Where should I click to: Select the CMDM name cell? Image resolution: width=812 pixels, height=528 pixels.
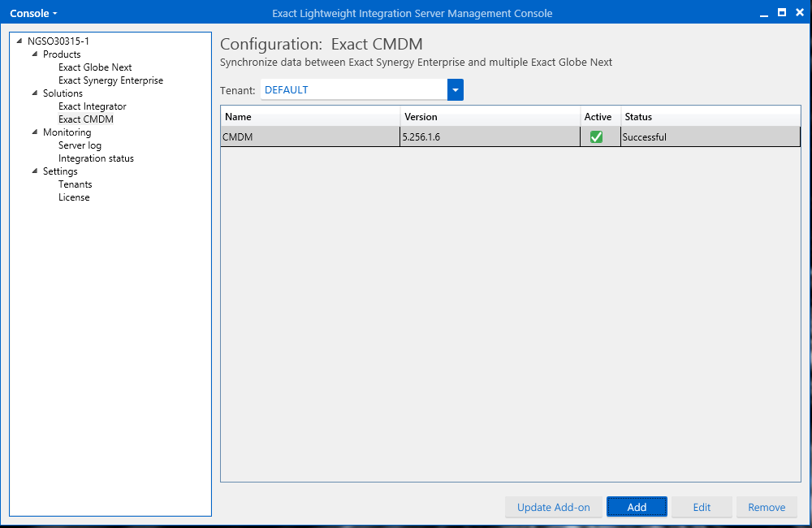click(310, 136)
